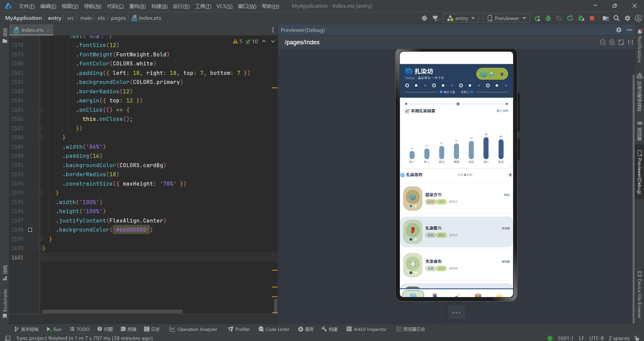Open the 构建(B) menu
This screenshot has width=644, height=341.
(x=159, y=6)
